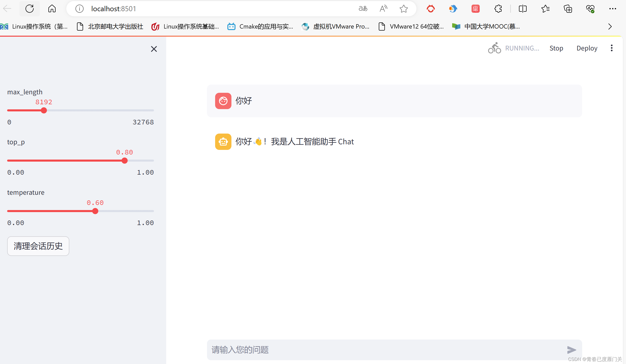Toggle split screen view icon

(x=523, y=9)
